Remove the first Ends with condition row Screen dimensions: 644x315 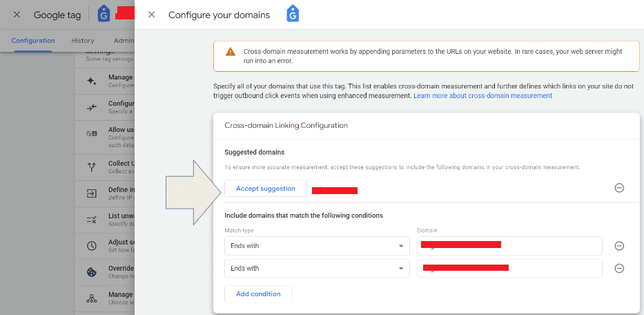[619, 246]
